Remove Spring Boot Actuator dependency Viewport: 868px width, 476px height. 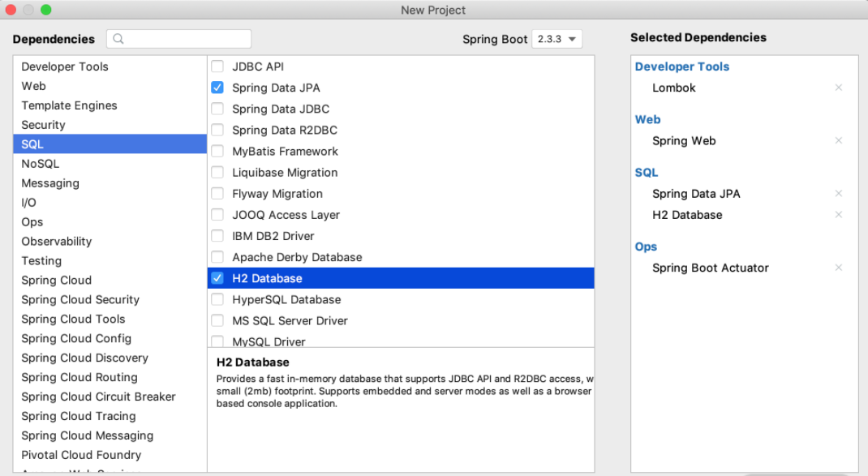click(x=839, y=268)
